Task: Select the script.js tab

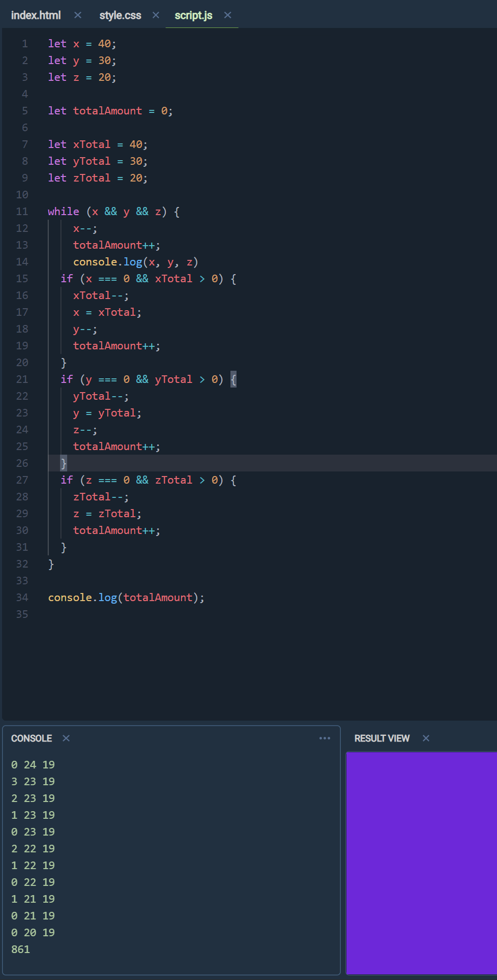Action: (x=193, y=15)
